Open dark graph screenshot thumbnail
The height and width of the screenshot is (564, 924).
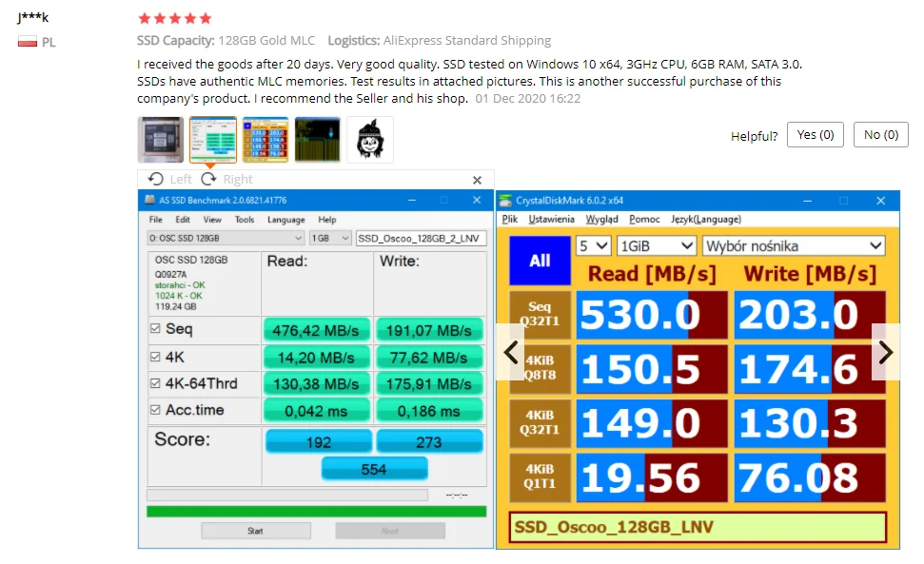[318, 140]
